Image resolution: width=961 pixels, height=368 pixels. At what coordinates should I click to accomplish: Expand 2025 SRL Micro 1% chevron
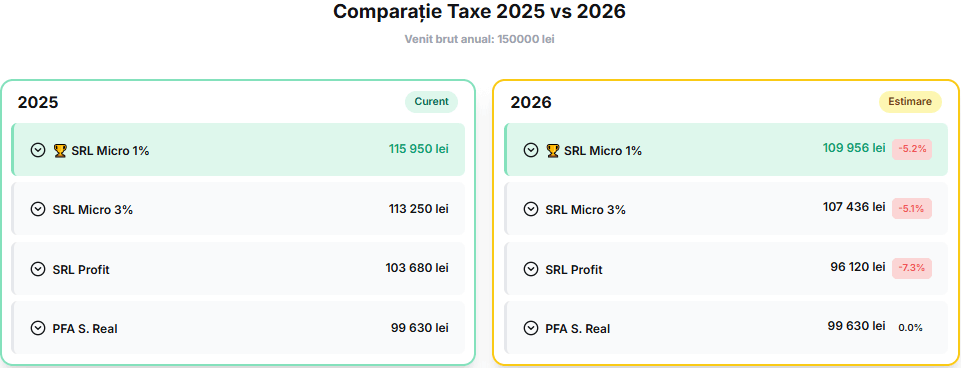[38, 150]
